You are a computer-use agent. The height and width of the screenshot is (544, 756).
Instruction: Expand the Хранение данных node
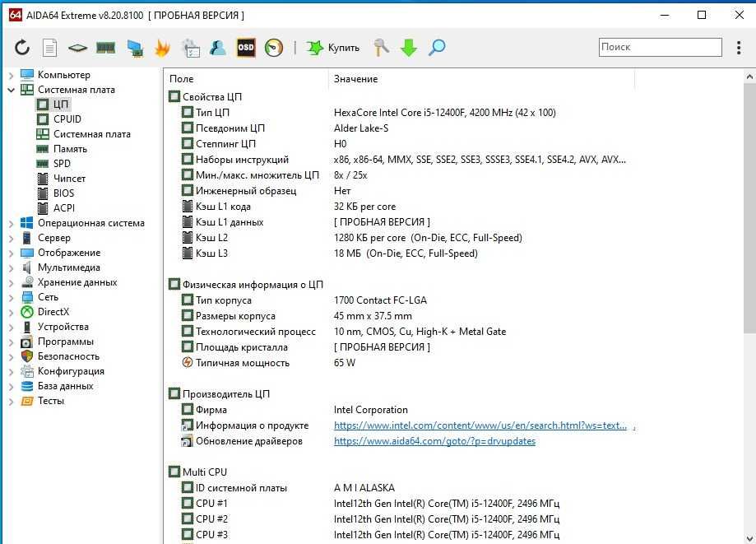[x=11, y=283]
